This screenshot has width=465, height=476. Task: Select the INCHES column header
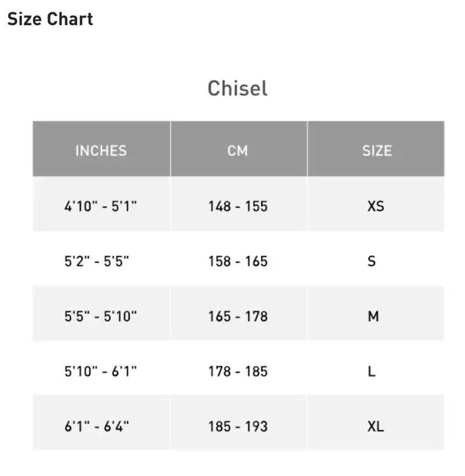click(x=101, y=151)
